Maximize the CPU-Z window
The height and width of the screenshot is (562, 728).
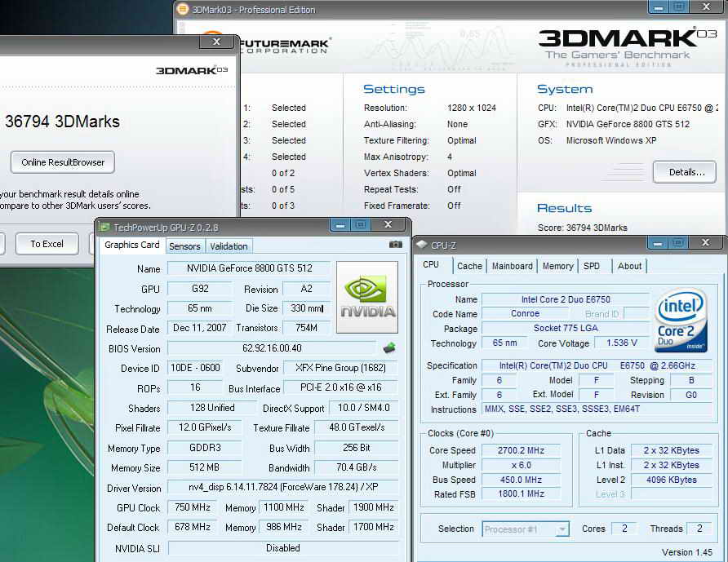(677, 243)
